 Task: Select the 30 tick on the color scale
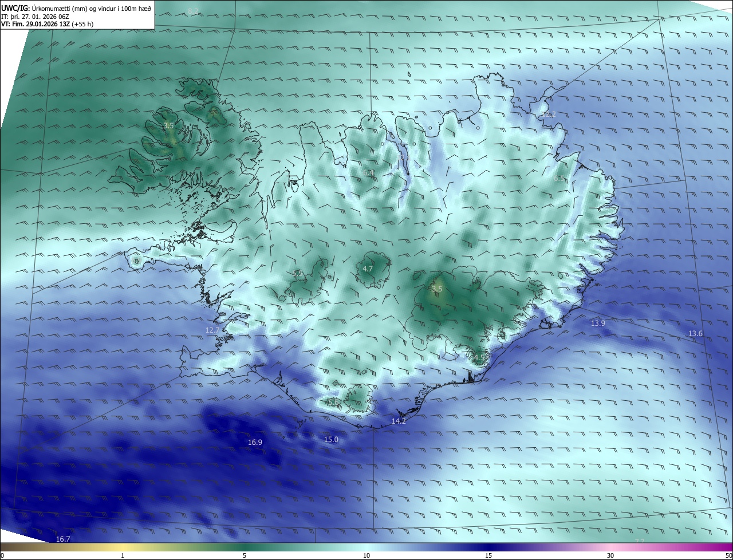point(610,556)
